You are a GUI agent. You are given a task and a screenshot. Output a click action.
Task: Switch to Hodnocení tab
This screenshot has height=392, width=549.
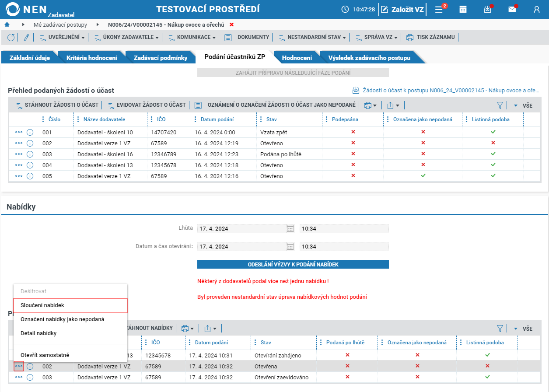click(297, 58)
